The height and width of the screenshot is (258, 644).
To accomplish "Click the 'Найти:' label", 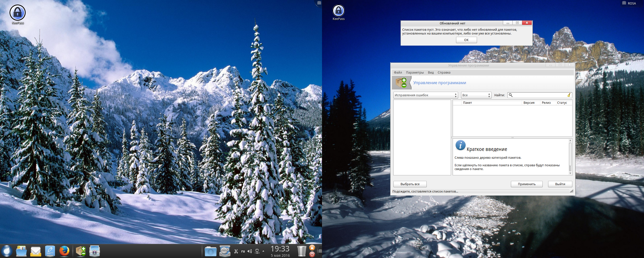I will pyautogui.click(x=499, y=95).
